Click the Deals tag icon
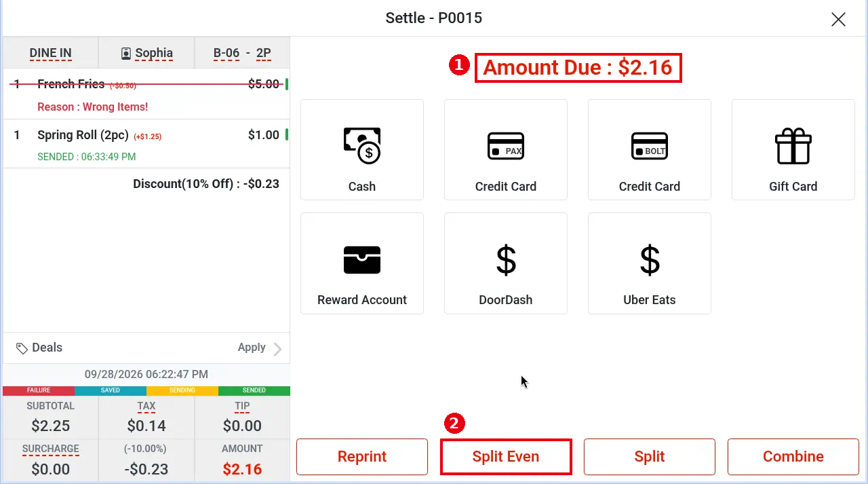 coord(22,348)
